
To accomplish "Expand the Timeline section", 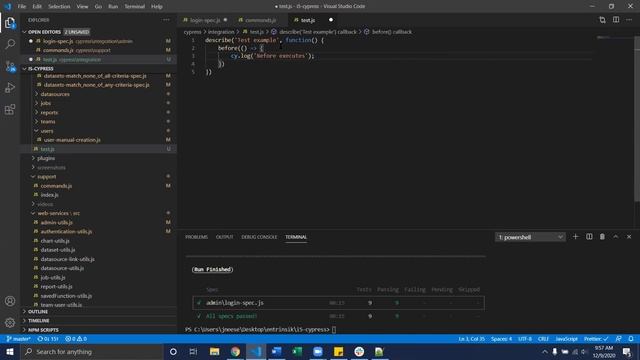I will pyautogui.click(x=38, y=321).
